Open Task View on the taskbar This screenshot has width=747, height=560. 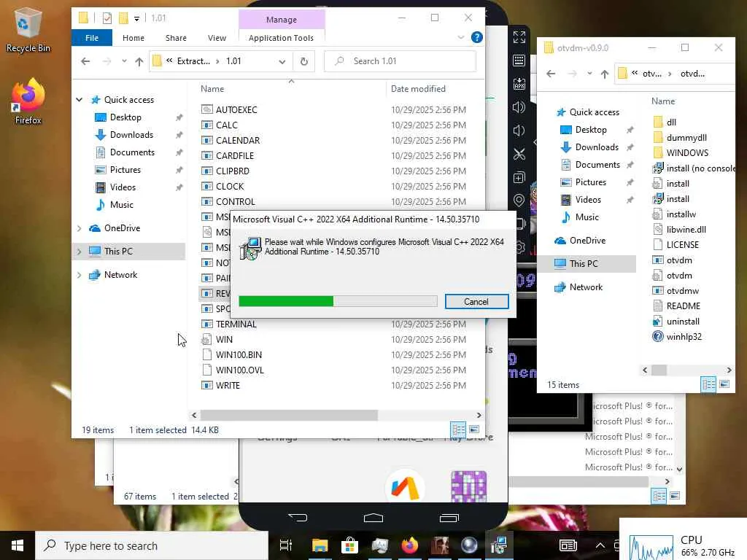coord(285,545)
